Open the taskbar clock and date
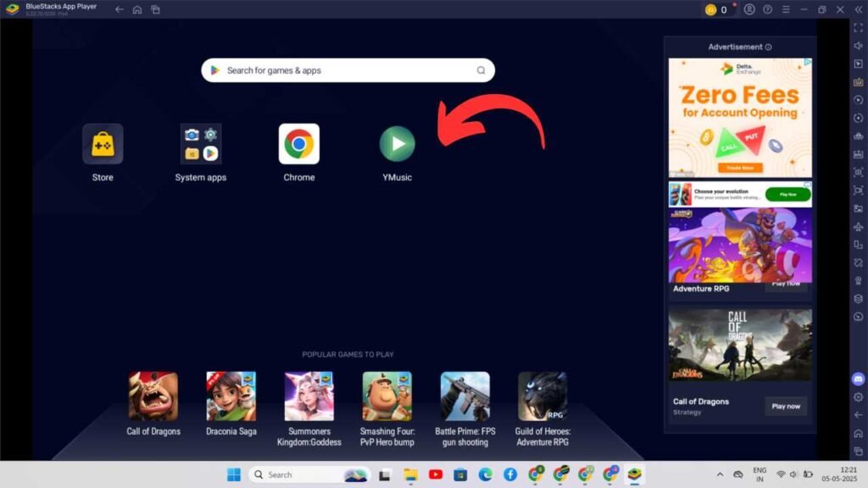 click(839, 474)
